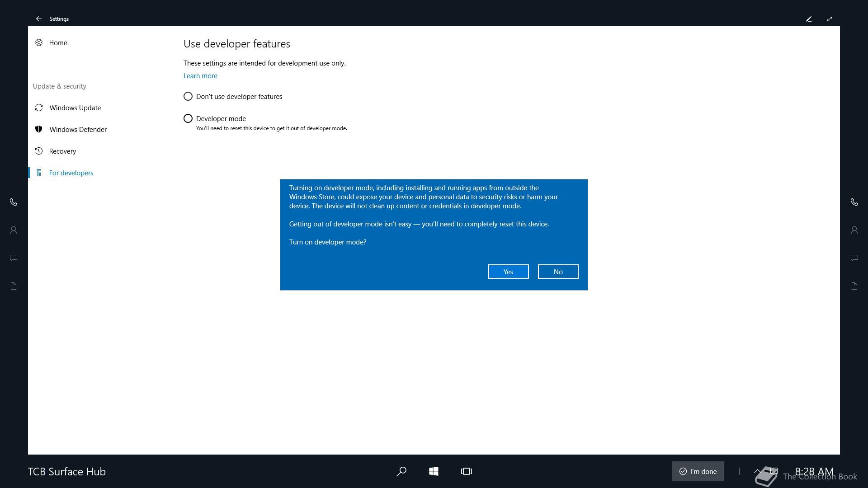Open the right-side document icon
The height and width of the screenshot is (488, 868).
point(854,286)
